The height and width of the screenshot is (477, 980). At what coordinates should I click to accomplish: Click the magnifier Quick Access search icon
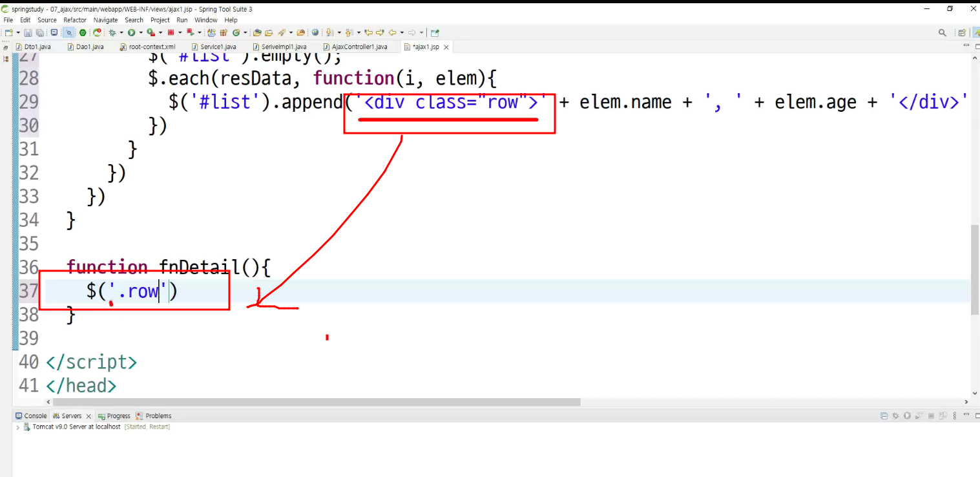pos(943,32)
